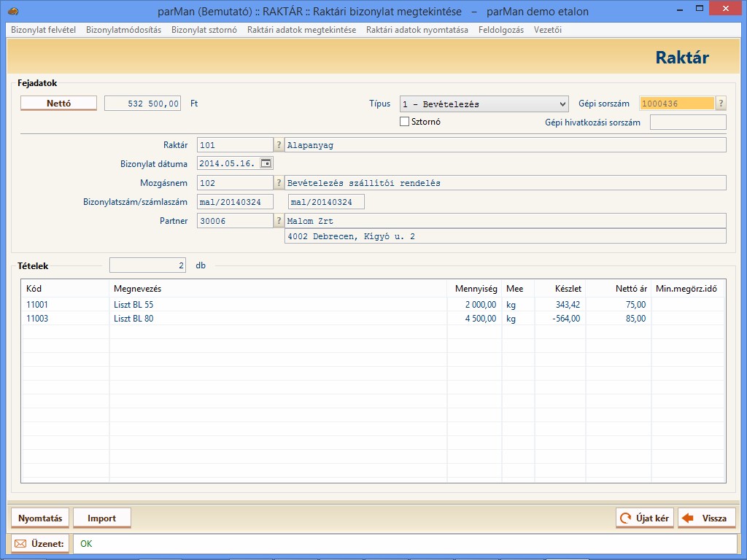Click the partner address field 4002 Debrecen
Viewport: 747px width, 560px height.
coord(506,236)
